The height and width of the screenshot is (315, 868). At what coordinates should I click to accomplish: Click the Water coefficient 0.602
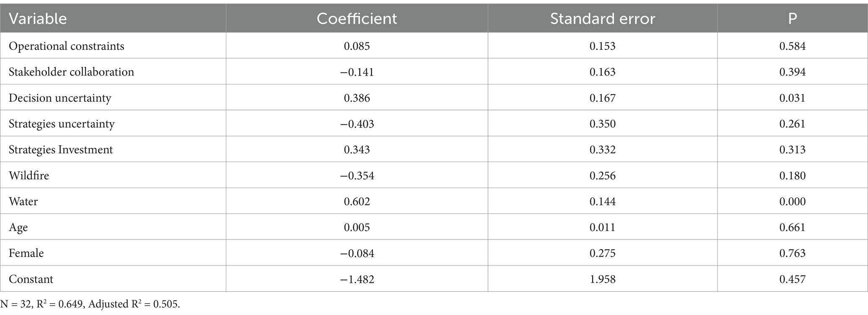click(x=357, y=202)
